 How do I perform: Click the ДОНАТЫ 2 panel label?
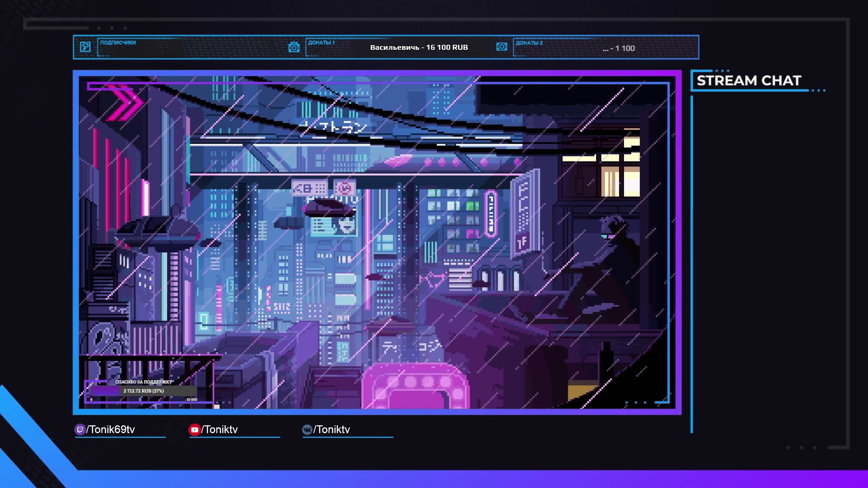tap(529, 43)
